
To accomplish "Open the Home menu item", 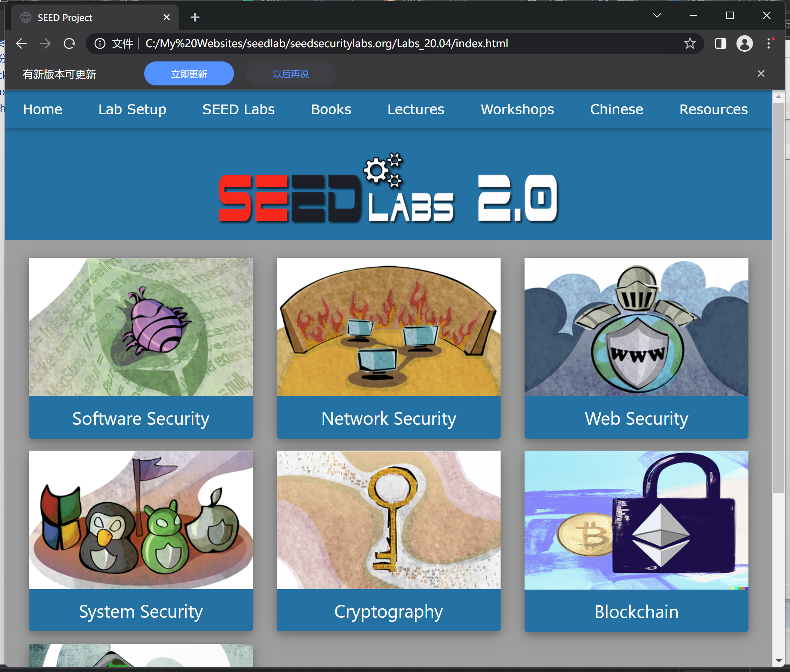I will 43,109.
